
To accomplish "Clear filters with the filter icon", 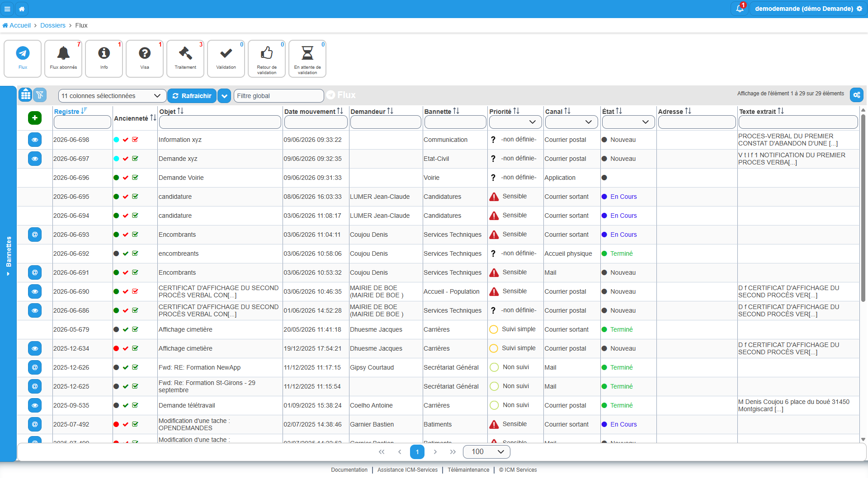I will tap(40, 95).
